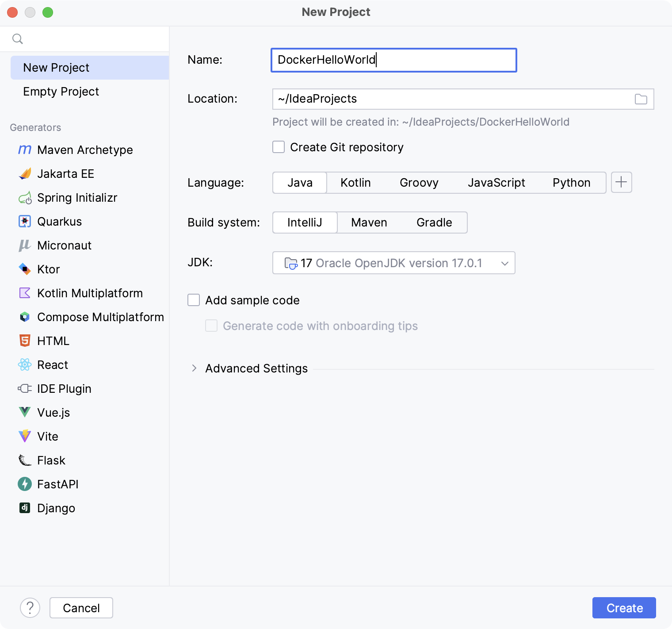Select the Maven Archetype generator
672x629 pixels.
point(84,150)
